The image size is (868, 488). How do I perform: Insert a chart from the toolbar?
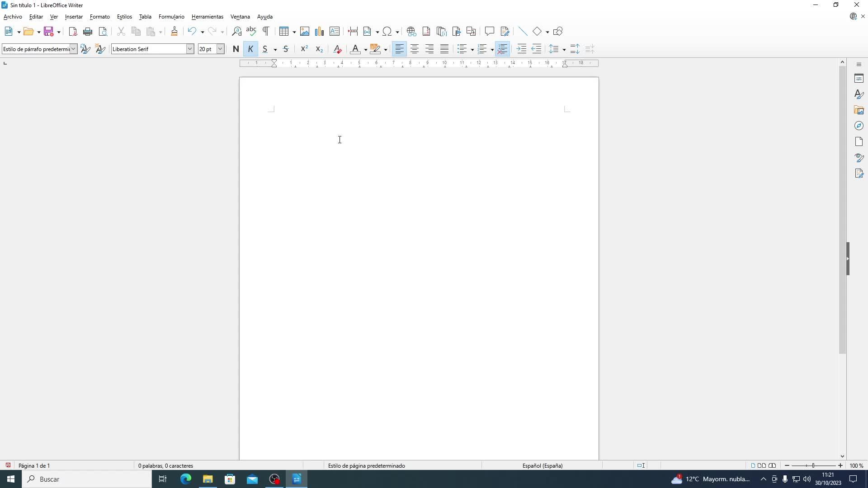pos(320,32)
